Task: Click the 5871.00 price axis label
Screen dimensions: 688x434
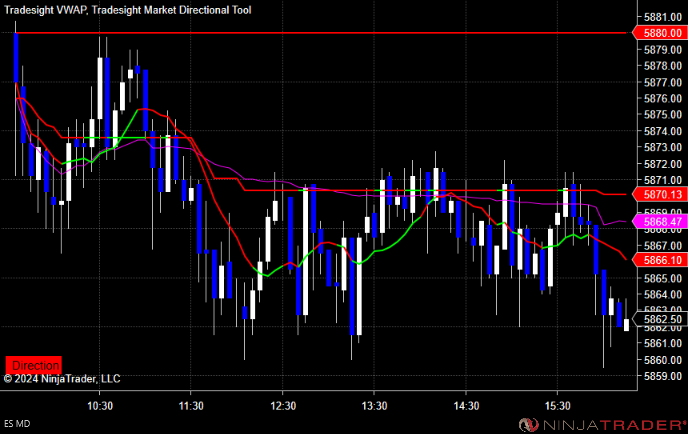Action: pyautogui.click(x=663, y=179)
